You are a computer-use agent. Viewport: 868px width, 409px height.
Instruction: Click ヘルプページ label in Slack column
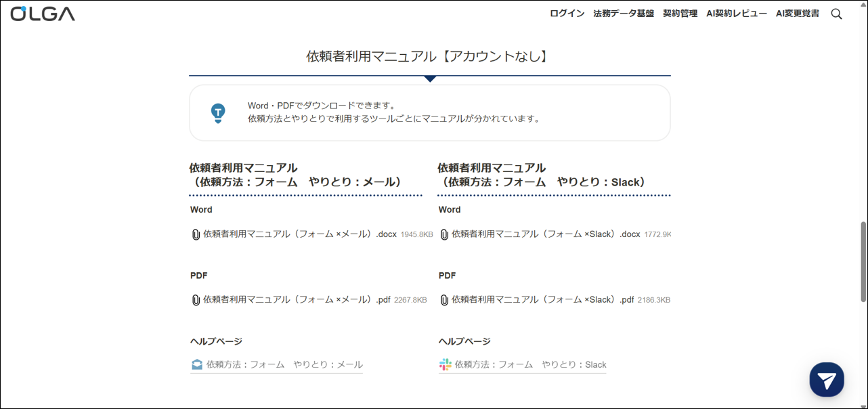pyautogui.click(x=465, y=341)
